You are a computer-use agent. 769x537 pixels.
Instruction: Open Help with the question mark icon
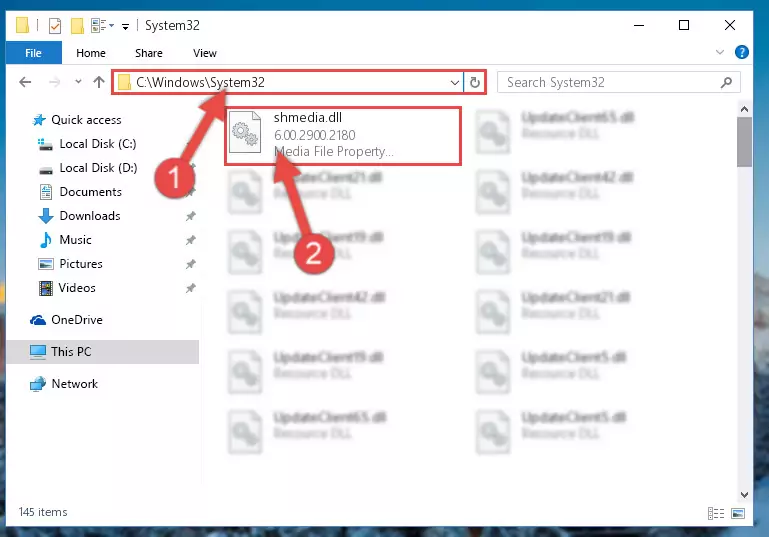(742, 52)
